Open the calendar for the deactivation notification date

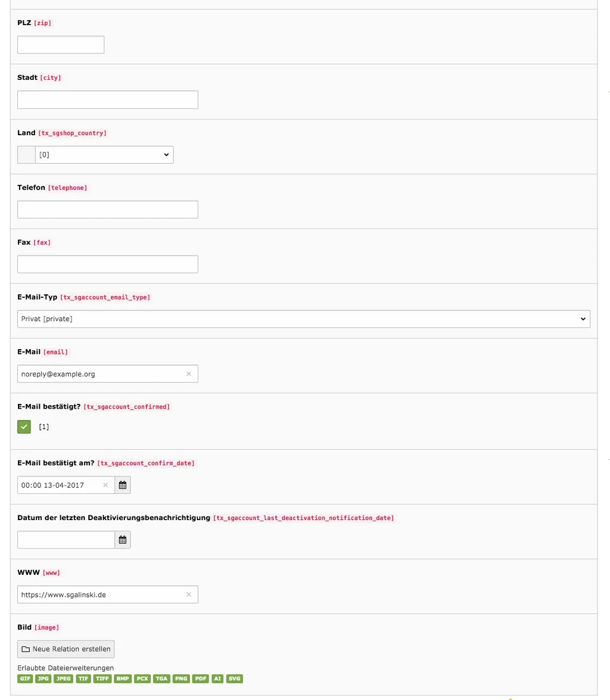122,539
